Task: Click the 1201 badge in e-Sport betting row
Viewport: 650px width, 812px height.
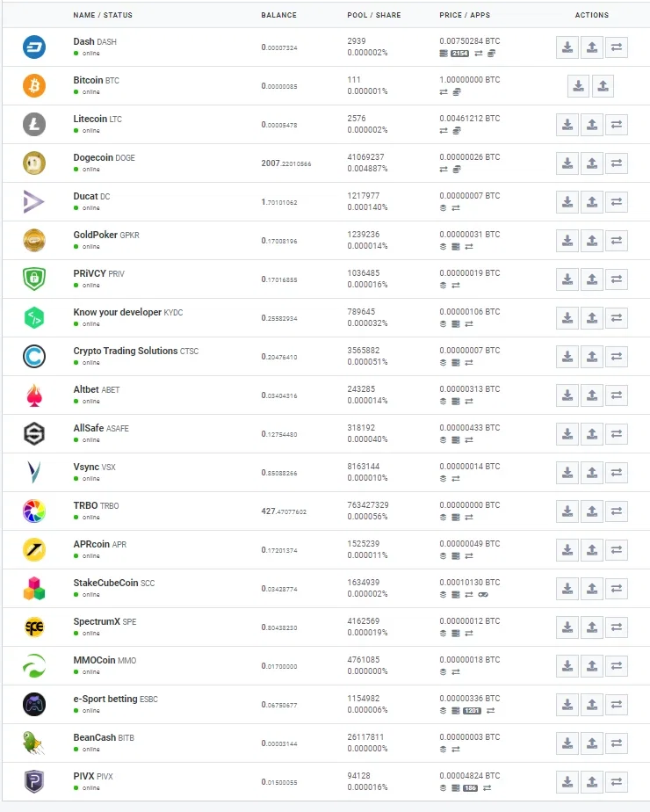Action: pos(472,710)
